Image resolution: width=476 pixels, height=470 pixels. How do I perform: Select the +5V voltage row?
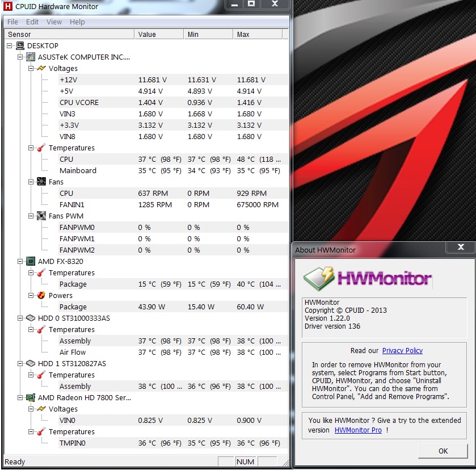[x=173, y=91]
